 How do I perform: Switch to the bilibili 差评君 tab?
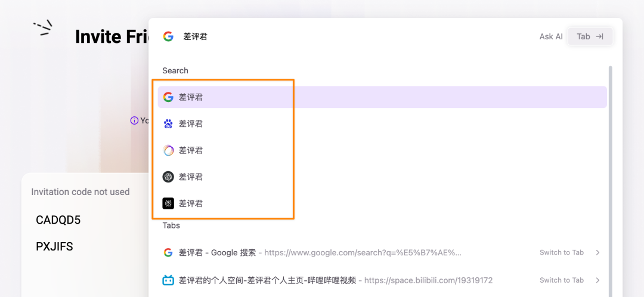562,280
